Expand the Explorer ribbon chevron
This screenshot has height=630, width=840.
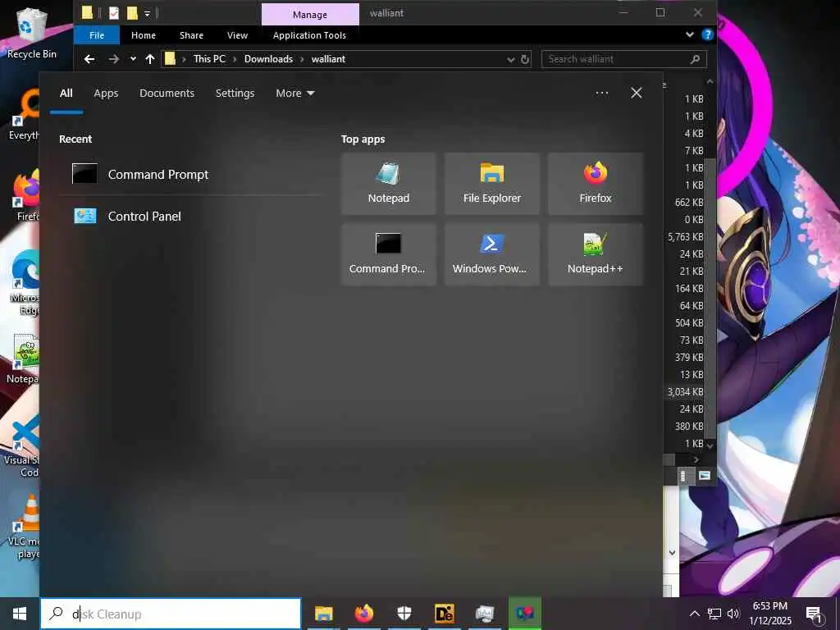pyautogui.click(x=689, y=34)
